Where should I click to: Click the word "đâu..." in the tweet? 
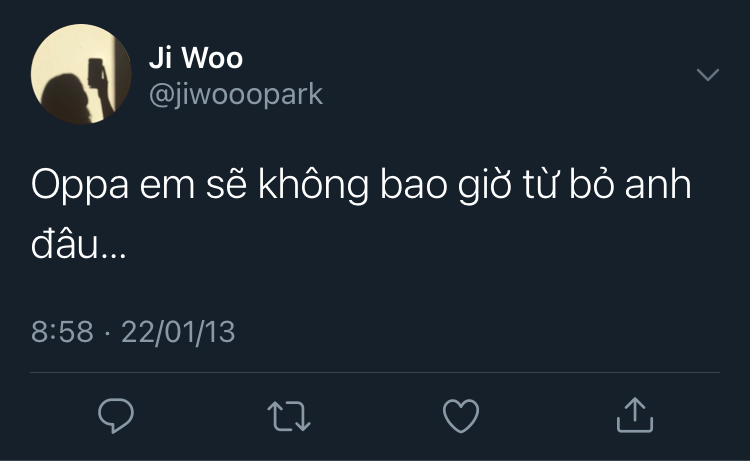point(78,243)
